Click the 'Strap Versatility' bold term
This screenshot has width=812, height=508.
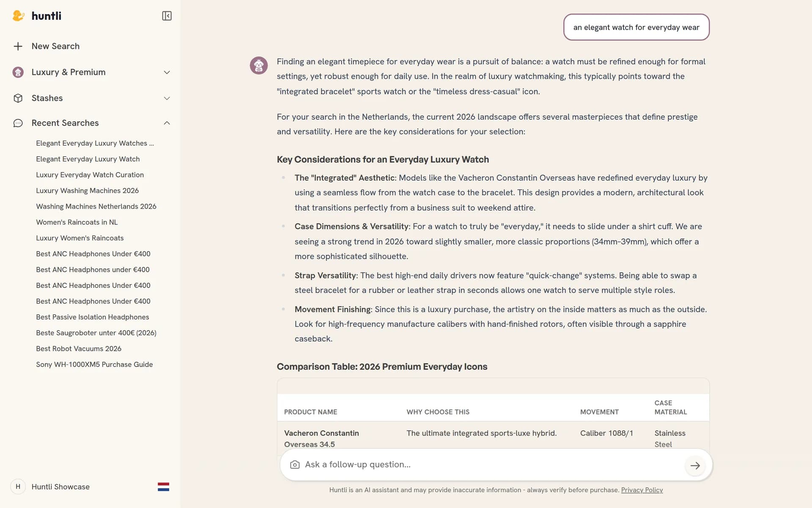pyautogui.click(x=326, y=276)
